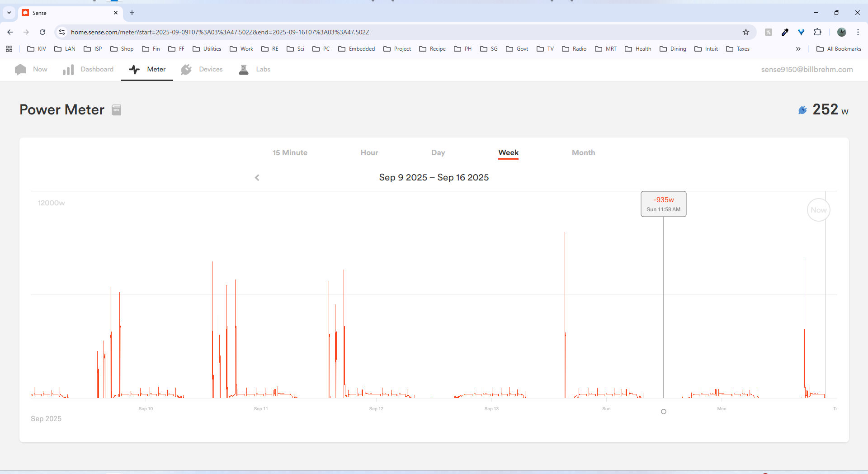Image resolution: width=868 pixels, height=474 pixels.
Task: Open the PH bookmark folder
Action: point(463,49)
